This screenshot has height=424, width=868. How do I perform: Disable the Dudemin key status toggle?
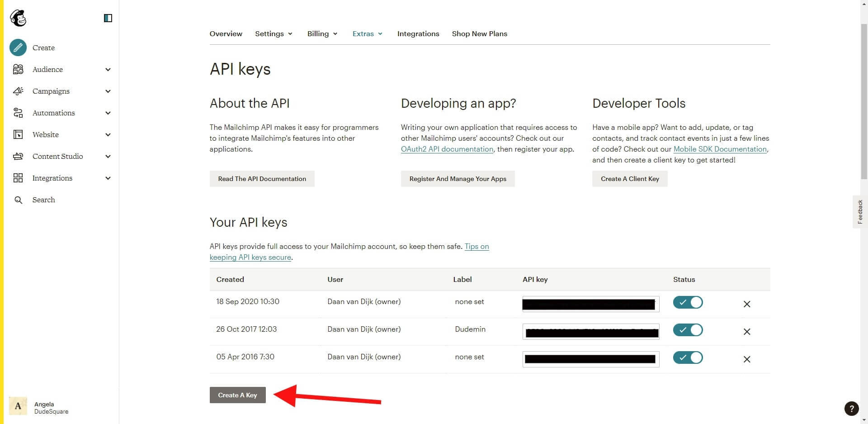click(688, 330)
